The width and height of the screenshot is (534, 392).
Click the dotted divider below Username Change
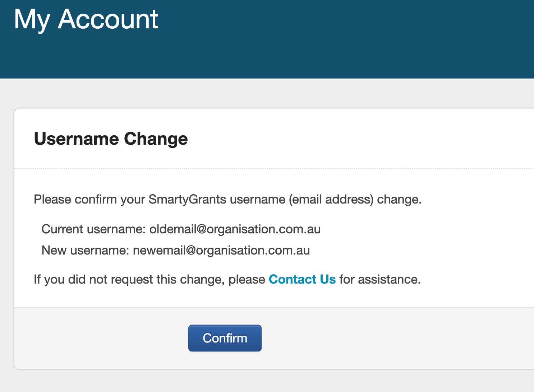[x=273, y=168]
